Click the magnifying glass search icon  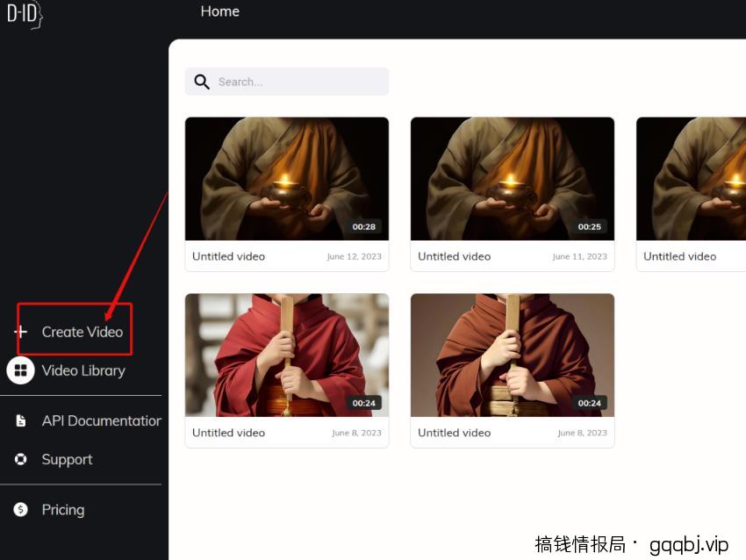point(202,82)
